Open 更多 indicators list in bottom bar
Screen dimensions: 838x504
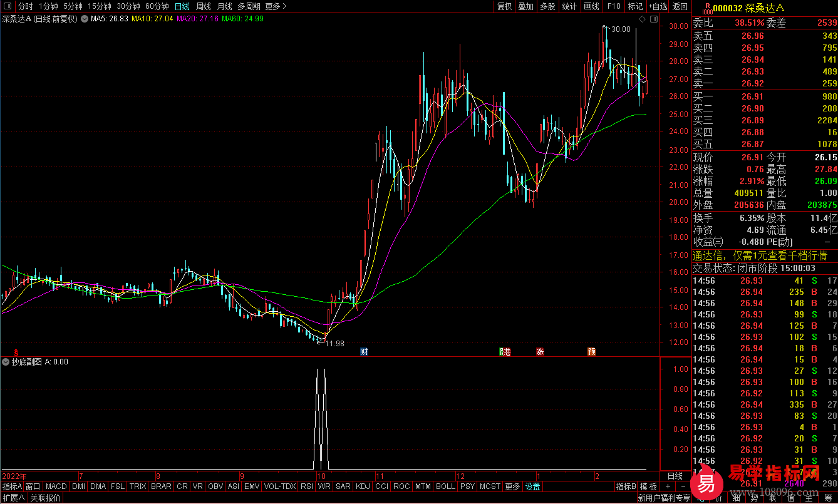pos(512,486)
